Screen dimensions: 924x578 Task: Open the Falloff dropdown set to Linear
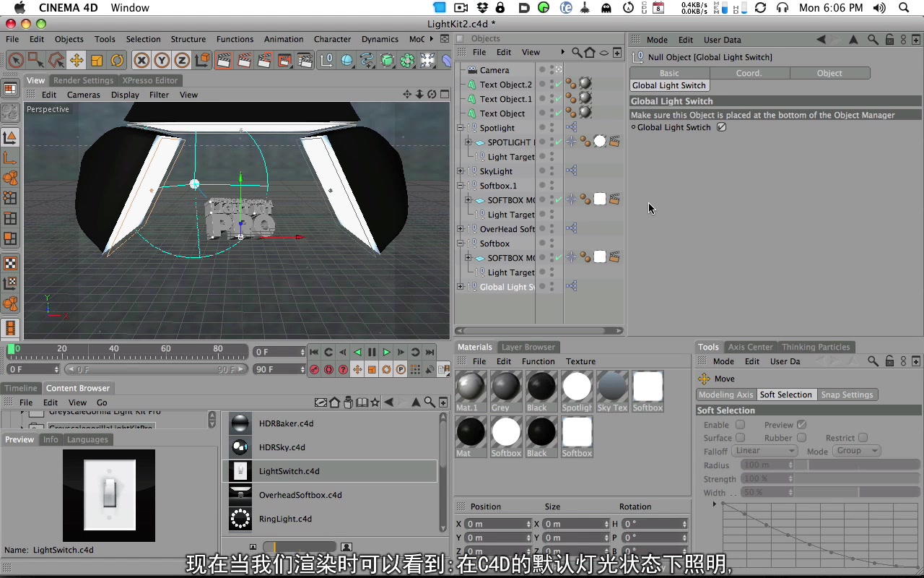click(764, 450)
